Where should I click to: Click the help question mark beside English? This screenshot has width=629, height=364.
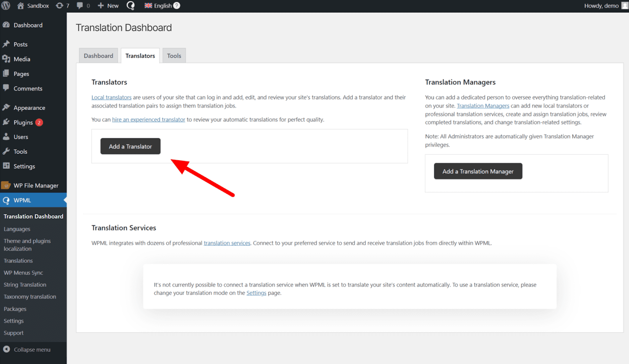(x=177, y=5)
